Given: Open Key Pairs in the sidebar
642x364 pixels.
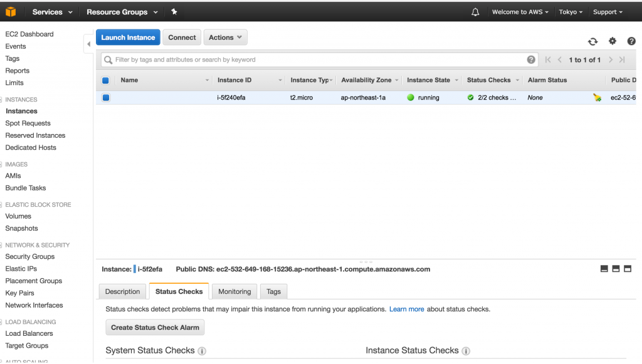Looking at the screenshot, I should coord(19,293).
